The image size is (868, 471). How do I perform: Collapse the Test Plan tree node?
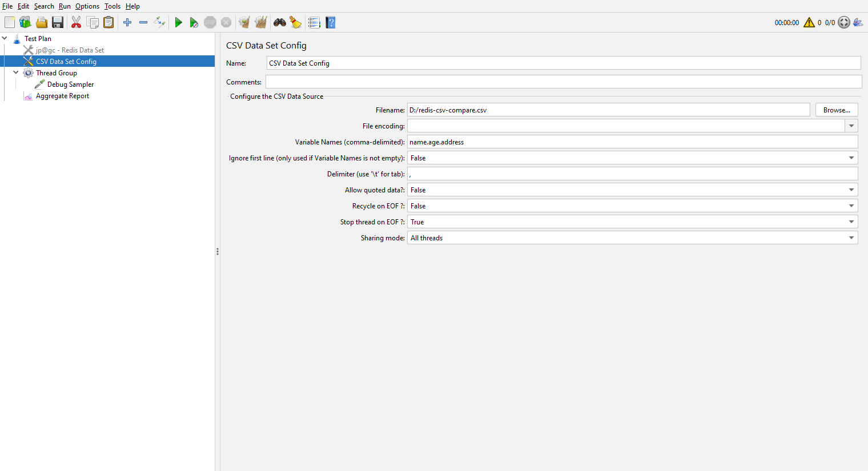(5, 38)
